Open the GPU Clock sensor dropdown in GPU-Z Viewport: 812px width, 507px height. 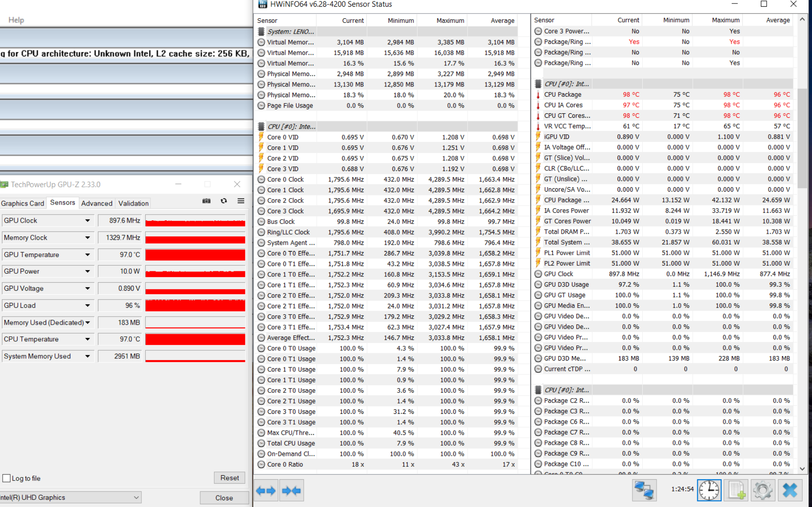(x=87, y=220)
